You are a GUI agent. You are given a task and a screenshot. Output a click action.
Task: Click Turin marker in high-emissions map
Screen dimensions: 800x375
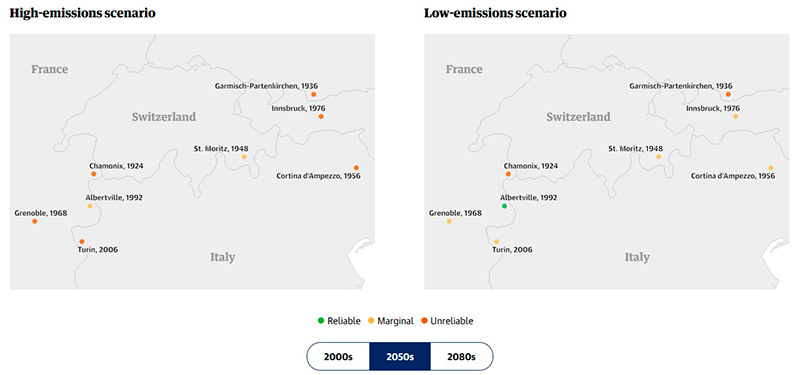(x=82, y=242)
